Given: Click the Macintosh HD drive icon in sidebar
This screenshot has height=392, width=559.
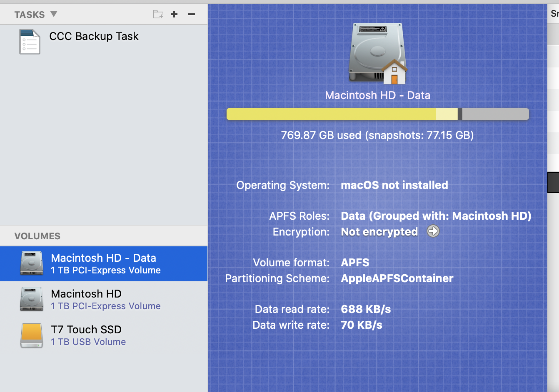Looking at the screenshot, I should tap(32, 299).
